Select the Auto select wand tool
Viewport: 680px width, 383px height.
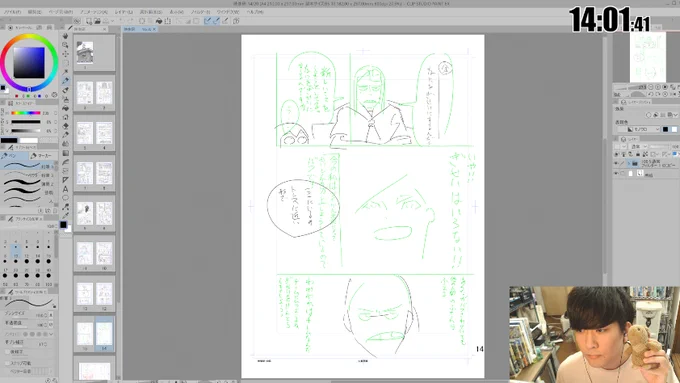[x=65, y=72]
